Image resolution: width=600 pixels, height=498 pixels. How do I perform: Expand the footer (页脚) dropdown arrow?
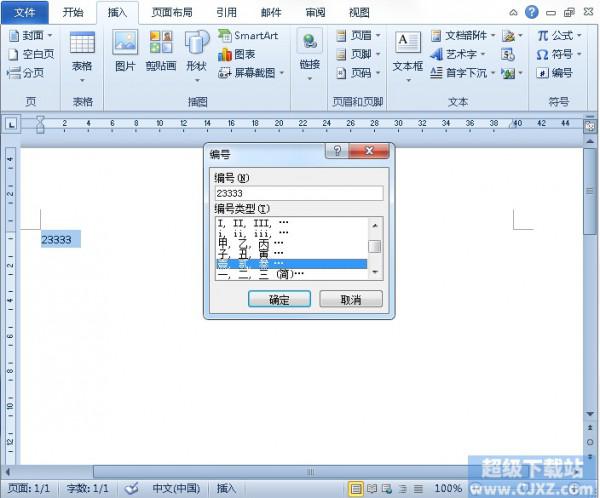[378, 54]
